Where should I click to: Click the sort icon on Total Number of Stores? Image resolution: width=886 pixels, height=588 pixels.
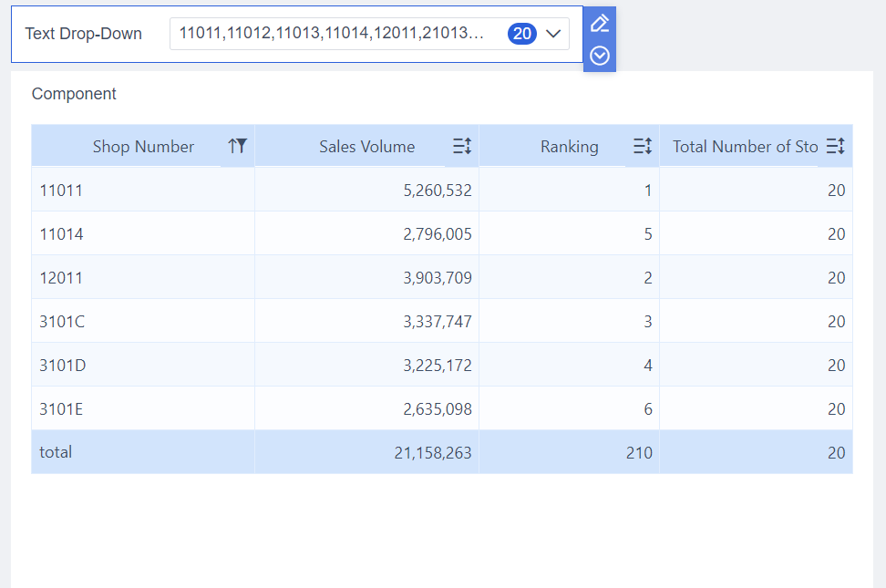click(x=835, y=145)
